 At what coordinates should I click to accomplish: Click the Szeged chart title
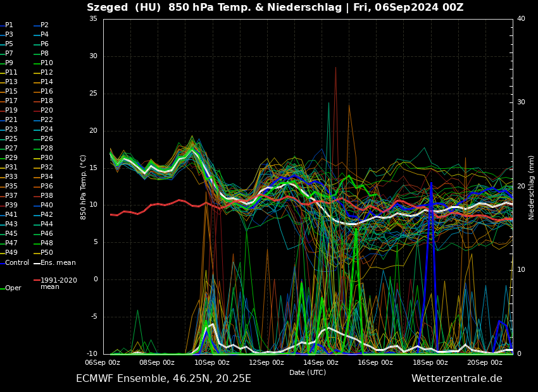[275, 8]
